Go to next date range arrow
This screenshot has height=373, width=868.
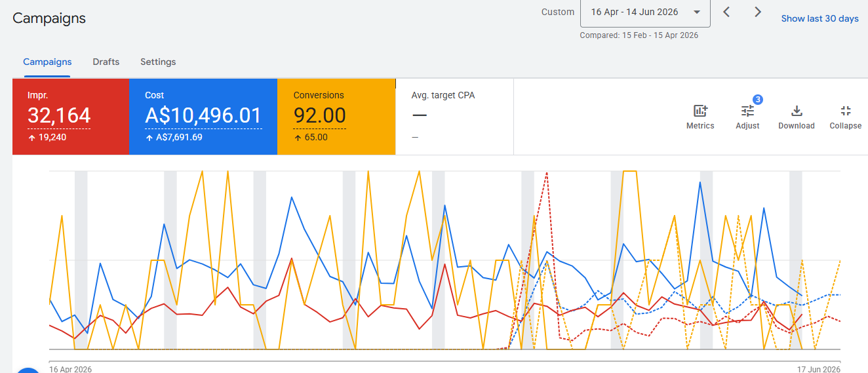[x=758, y=12]
